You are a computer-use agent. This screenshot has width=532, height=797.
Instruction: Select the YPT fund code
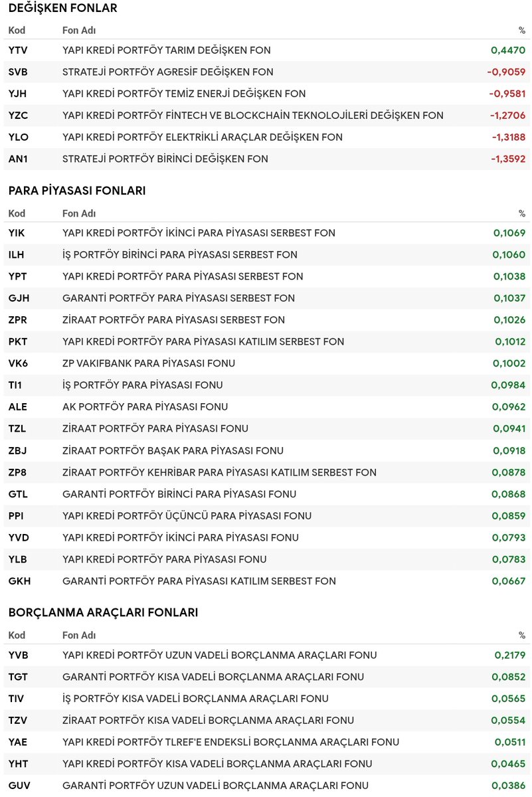(18, 276)
